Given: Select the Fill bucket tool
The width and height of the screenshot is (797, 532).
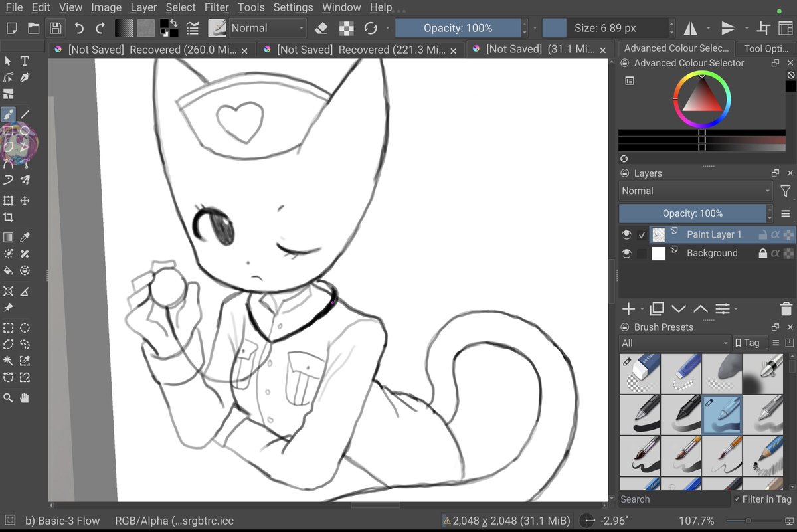Looking at the screenshot, I should (x=8, y=270).
